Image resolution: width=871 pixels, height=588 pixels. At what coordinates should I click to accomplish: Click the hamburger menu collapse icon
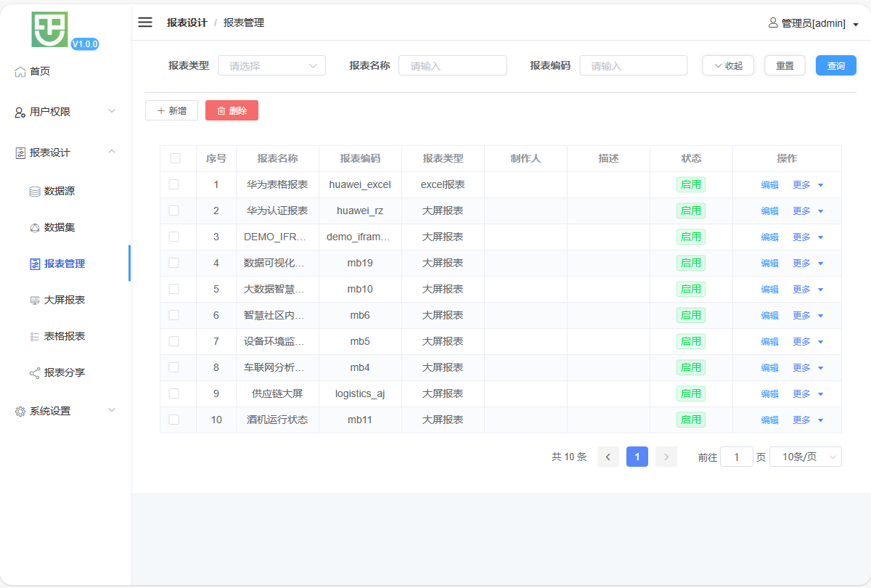[145, 23]
